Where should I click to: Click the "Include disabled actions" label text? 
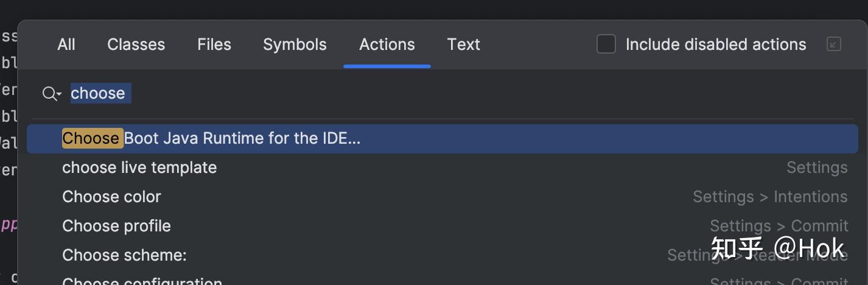(715, 44)
